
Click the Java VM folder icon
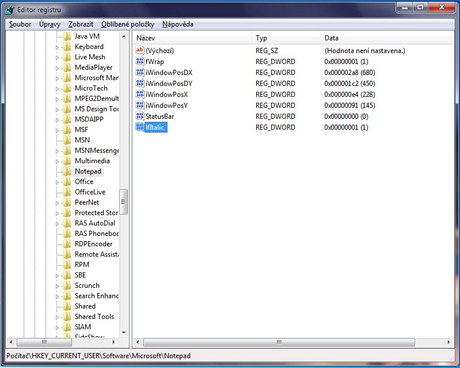[67, 36]
